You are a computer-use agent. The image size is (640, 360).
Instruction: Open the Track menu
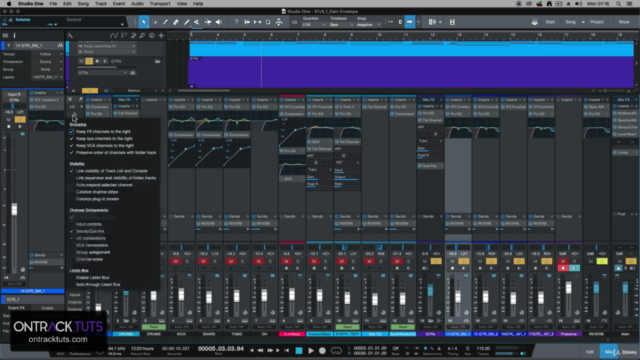101,4
